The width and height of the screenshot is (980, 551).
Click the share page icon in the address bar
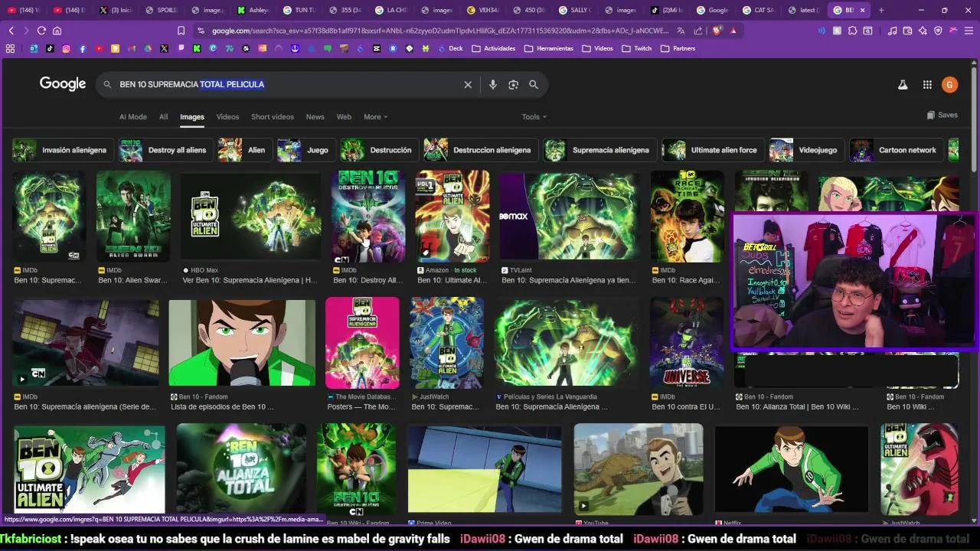(x=698, y=31)
